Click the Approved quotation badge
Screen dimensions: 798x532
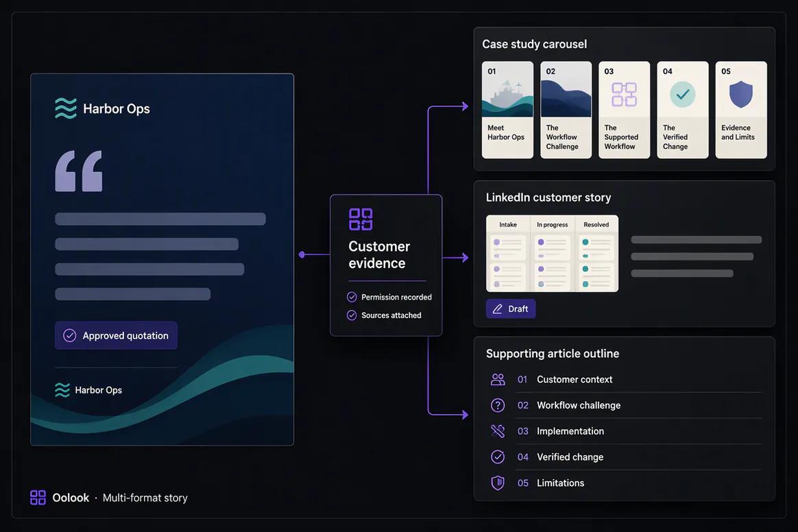116,335
